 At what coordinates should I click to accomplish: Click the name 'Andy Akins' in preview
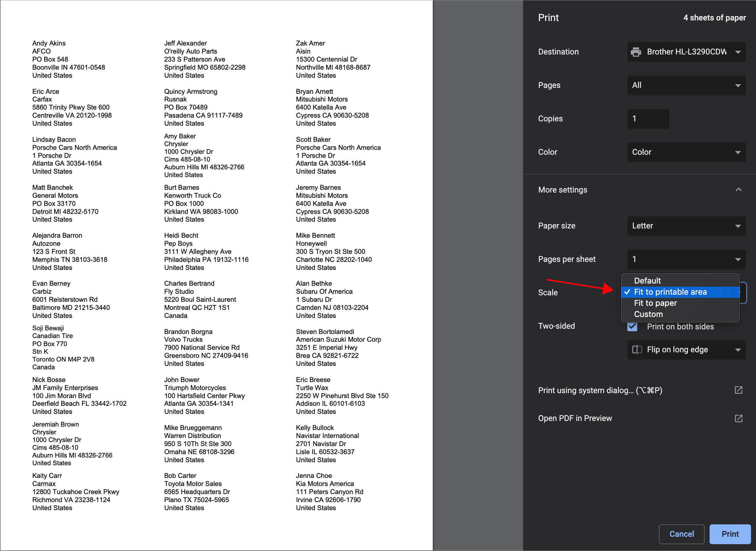coord(49,43)
